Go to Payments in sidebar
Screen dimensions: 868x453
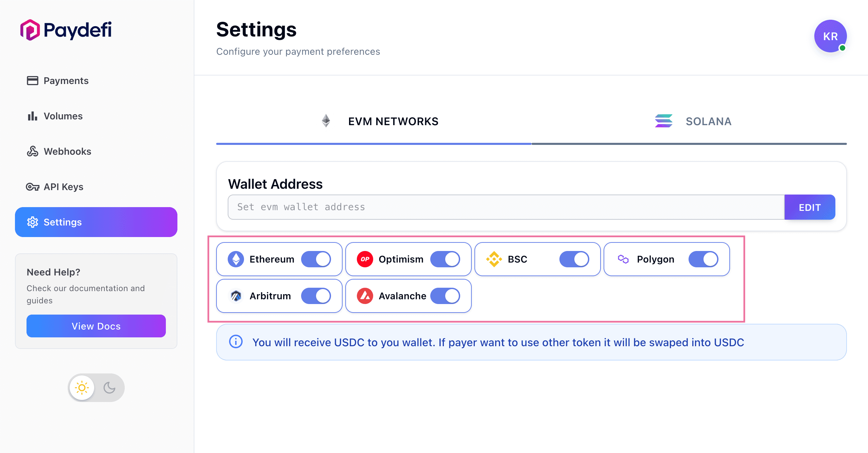(66, 81)
